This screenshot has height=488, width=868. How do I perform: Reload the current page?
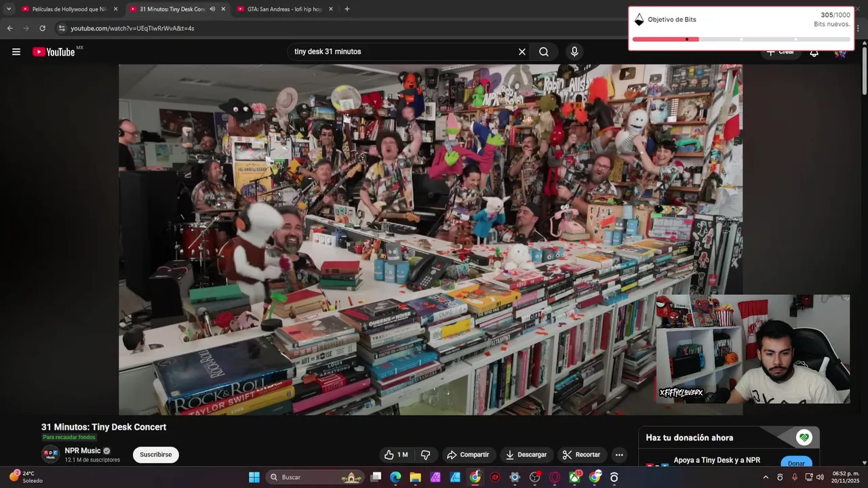[42, 28]
